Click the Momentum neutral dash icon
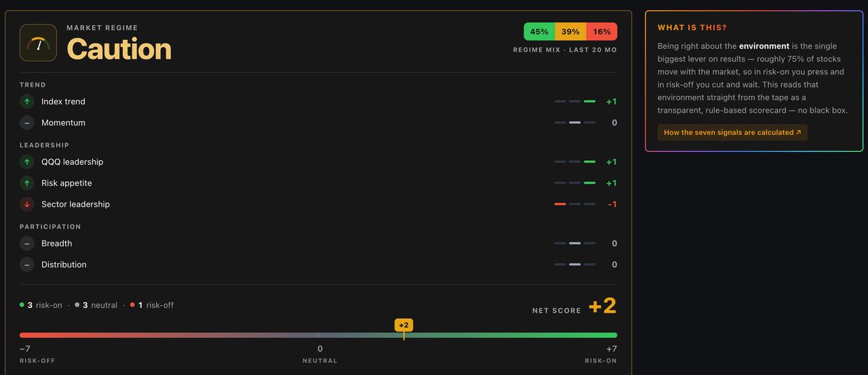The width and height of the screenshot is (868, 375). pyautogui.click(x=27, y=122)
